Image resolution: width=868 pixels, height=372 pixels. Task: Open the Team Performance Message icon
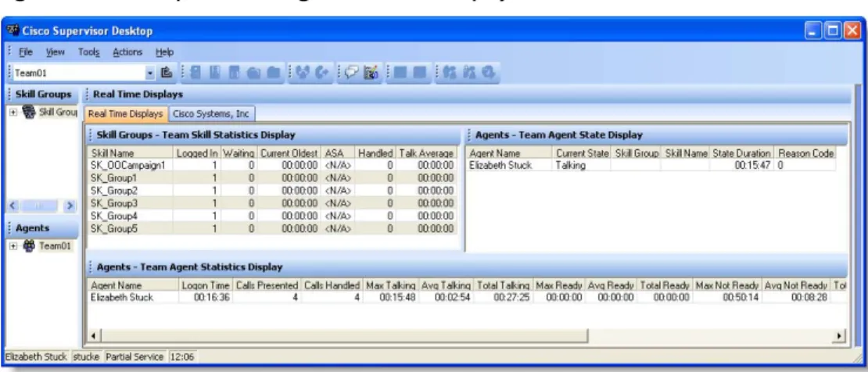[x=371, y=73]
